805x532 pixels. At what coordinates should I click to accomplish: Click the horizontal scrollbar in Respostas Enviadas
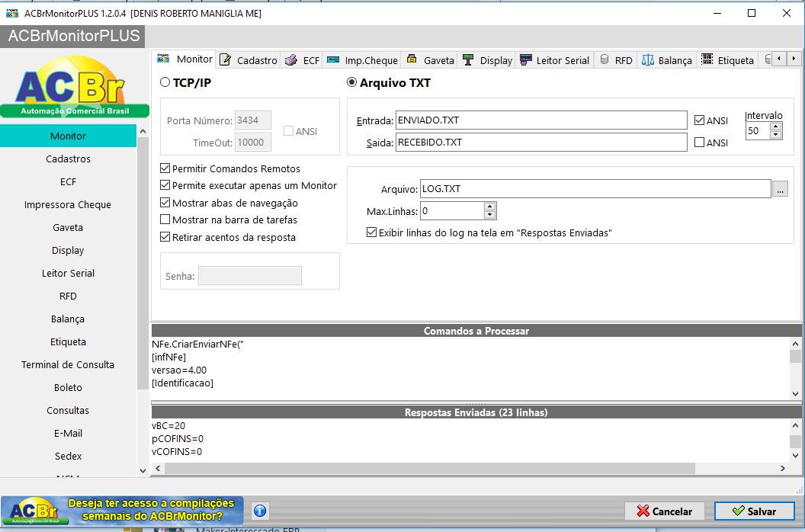click(x=429, y=468)
